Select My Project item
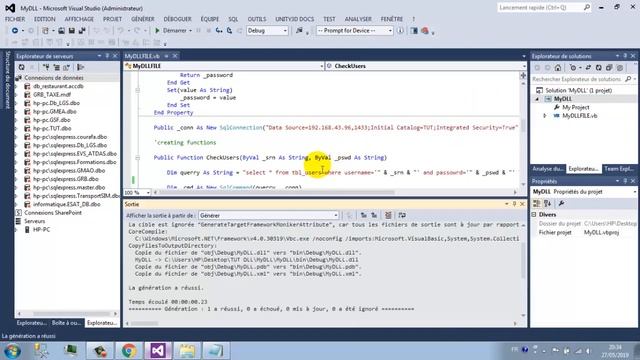 (576, 107)
